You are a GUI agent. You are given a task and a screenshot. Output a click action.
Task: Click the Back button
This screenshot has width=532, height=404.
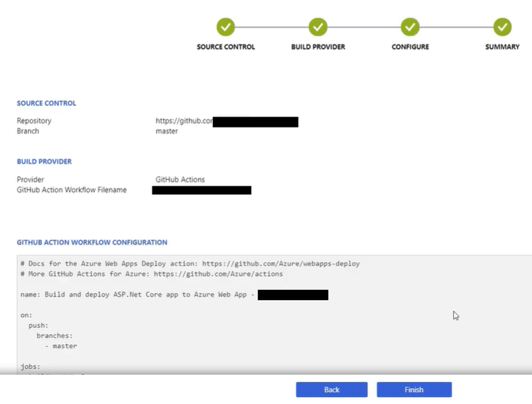pyautogui.click(x=332, y=389)
